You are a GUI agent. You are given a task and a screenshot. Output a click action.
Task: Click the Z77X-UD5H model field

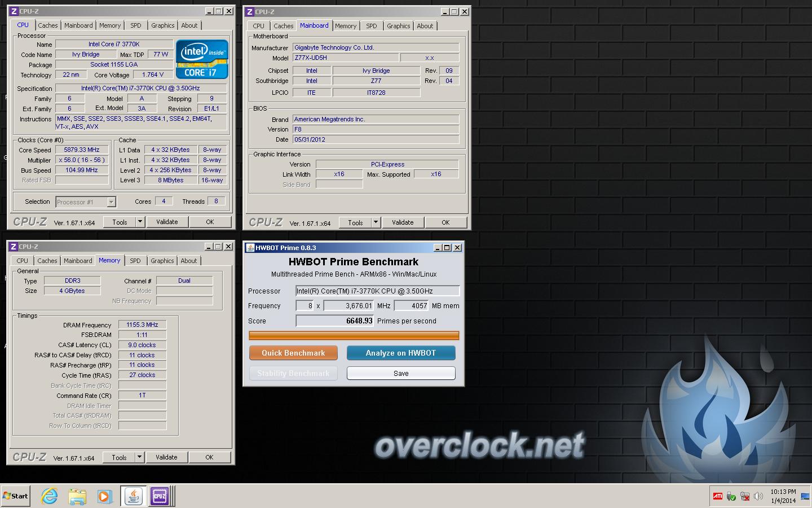(345, 58)
